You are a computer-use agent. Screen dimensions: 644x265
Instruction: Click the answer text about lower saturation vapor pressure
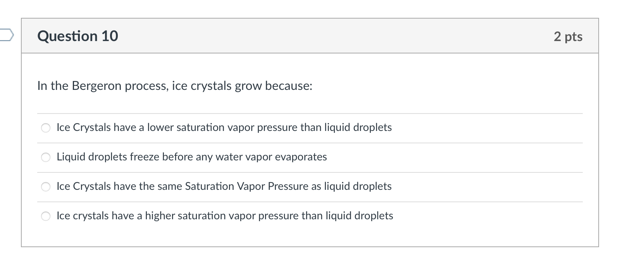[224, 127]
